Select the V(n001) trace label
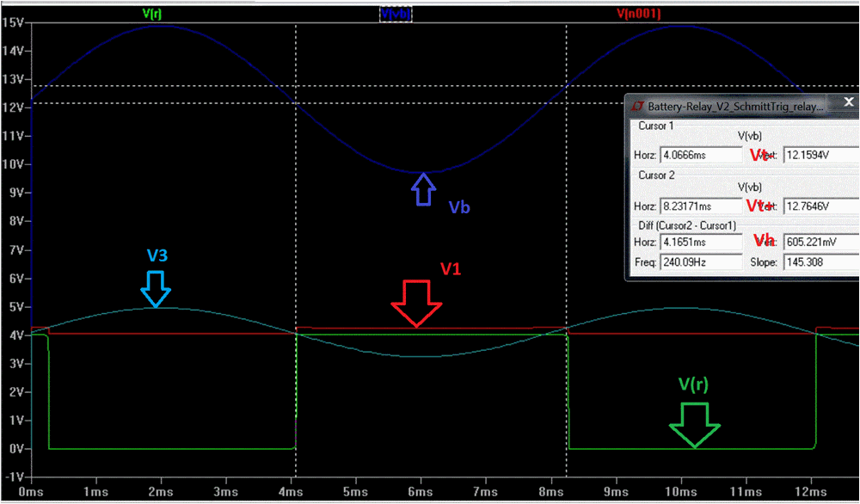Image resolution: width=860 pixels, height=504 pixels. (x=638, y=14)
